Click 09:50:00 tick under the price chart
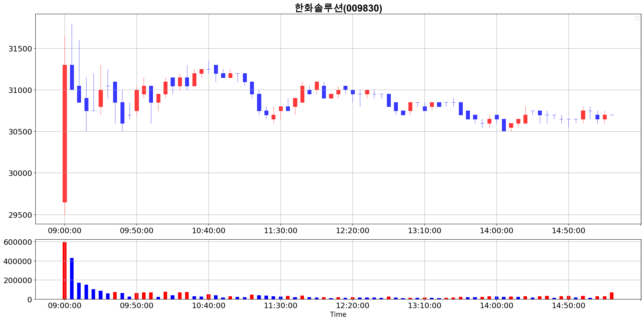 click(137, 231)
